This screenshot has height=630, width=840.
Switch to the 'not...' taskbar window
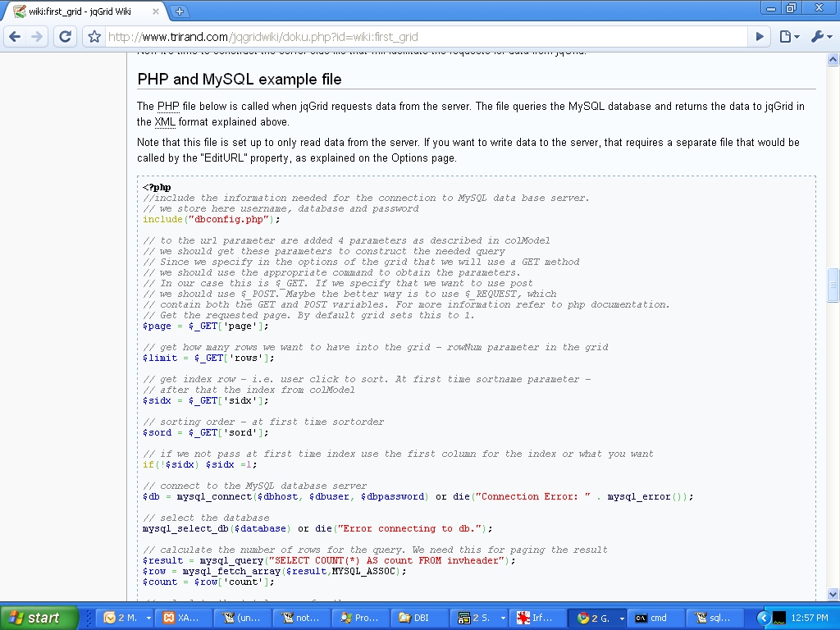point(302,618)
